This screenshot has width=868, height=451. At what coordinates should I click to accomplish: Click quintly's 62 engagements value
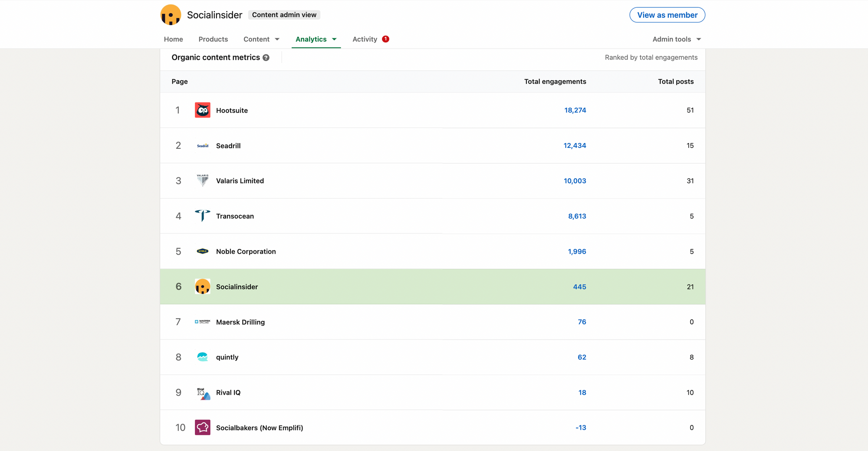click(x=582, y=357)
